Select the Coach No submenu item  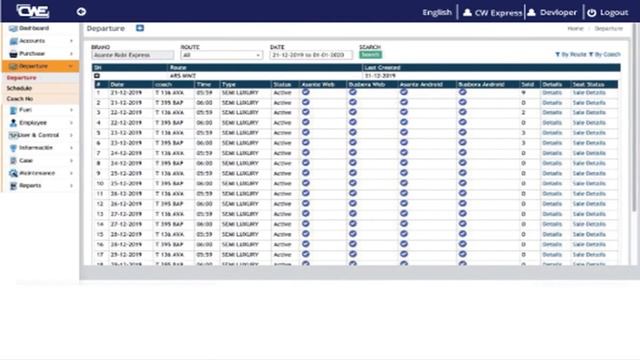point(20,99)
